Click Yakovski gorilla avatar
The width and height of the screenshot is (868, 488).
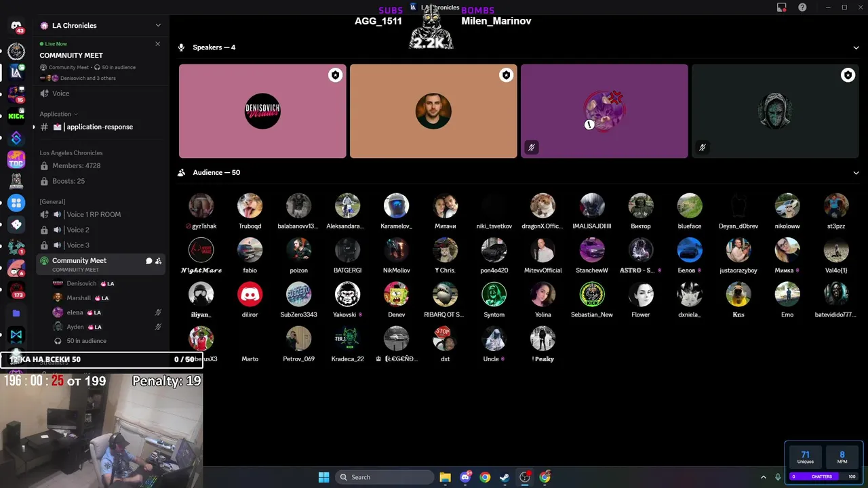[x=347, y=294]
